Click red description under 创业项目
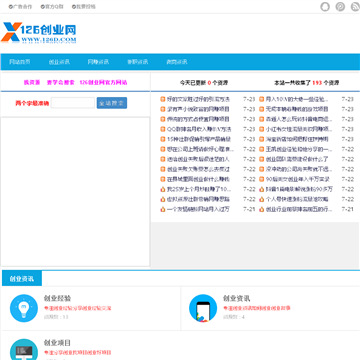360x360 pixels. click(77, 353)
